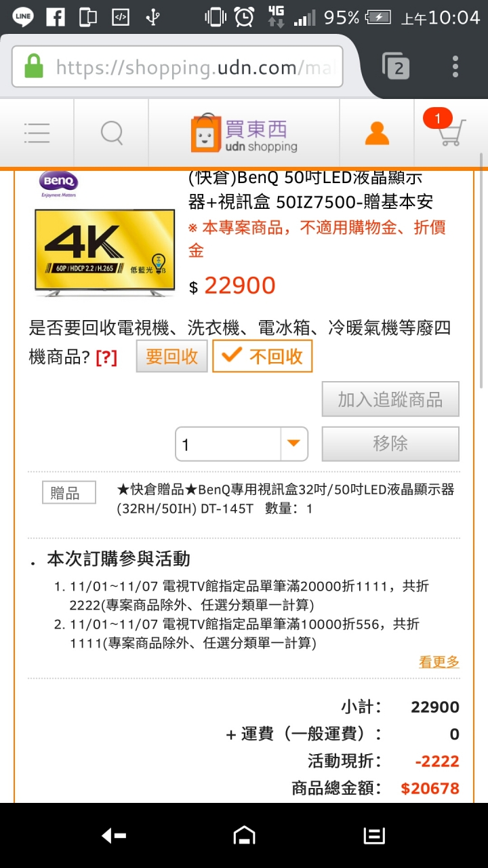The width and height of the screenshot is (488, 868).
Task: Open the hamburger menu icon
Action: [37, 133]
